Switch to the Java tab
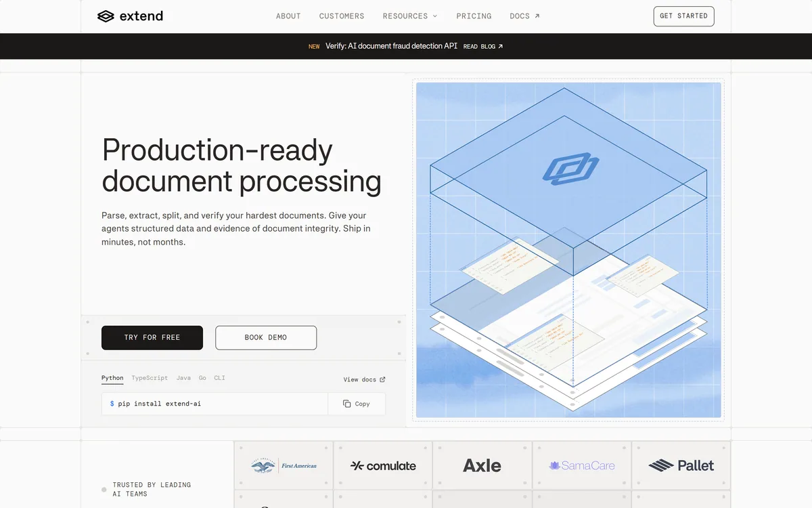The image size is (812, 508). tap(183, 378)
